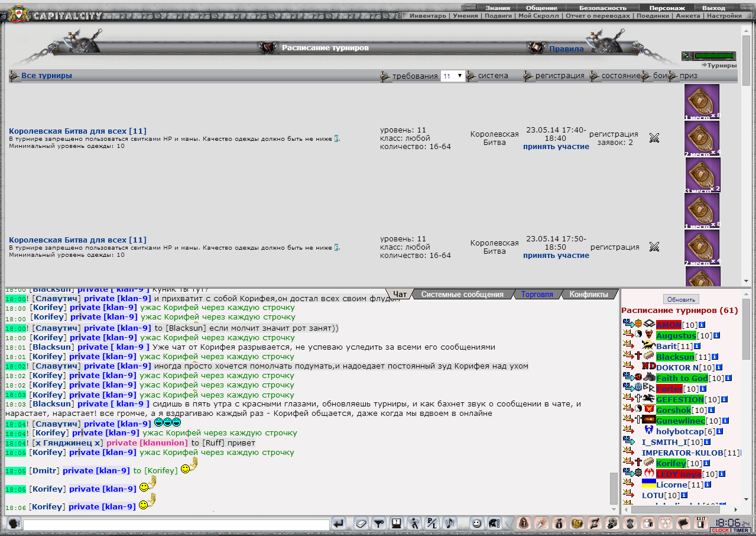Click the Обновить button

click(x=680, y=299)
